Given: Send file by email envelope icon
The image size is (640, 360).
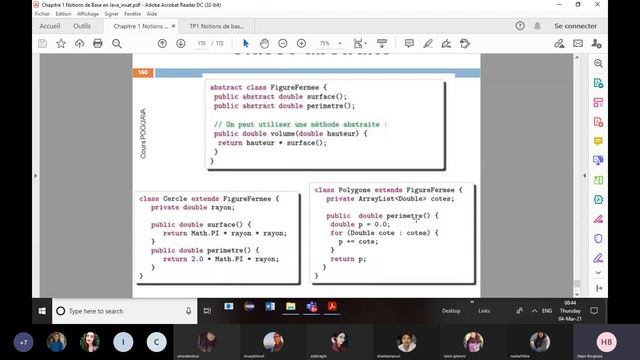Looking at the screenshot, I should pyautogui.click(x=578, y=43).
